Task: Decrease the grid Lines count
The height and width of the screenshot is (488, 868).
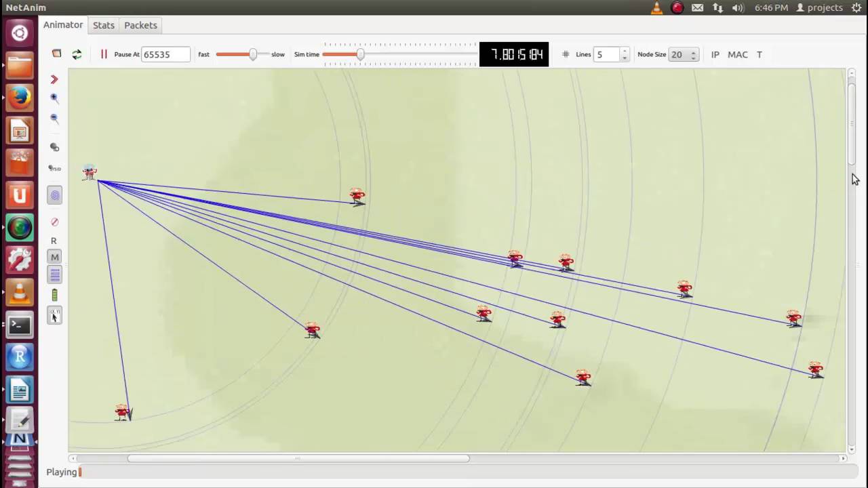Action: pos(625,58)
